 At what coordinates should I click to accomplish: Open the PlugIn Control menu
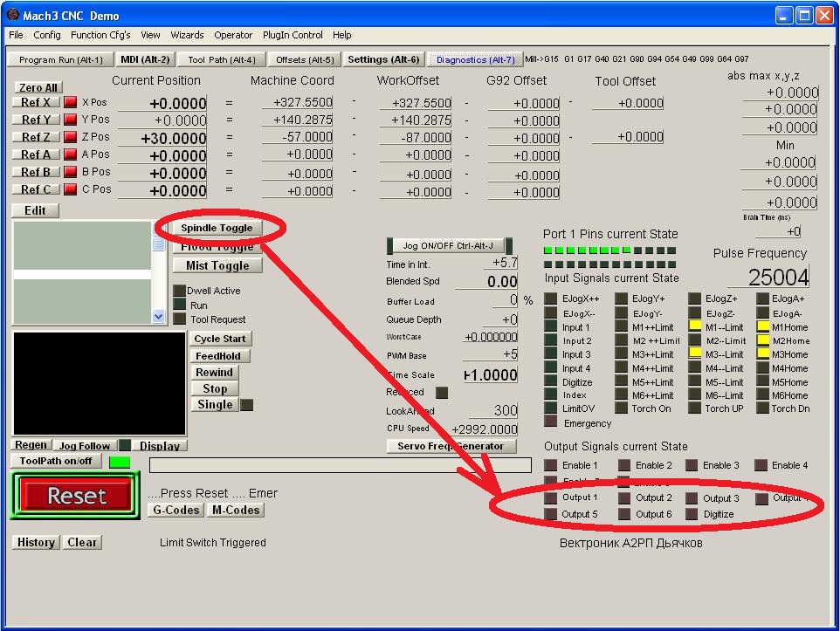pos(293,35)
